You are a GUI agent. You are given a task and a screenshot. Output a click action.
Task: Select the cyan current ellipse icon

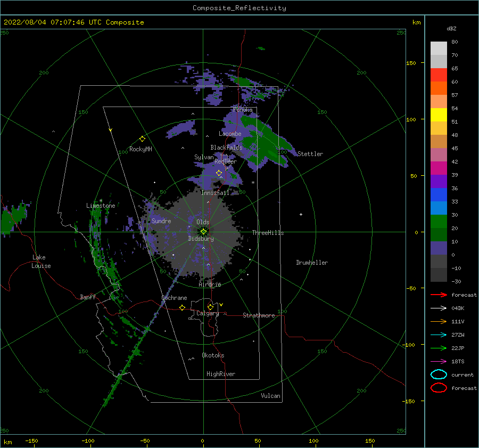[439, 374]
